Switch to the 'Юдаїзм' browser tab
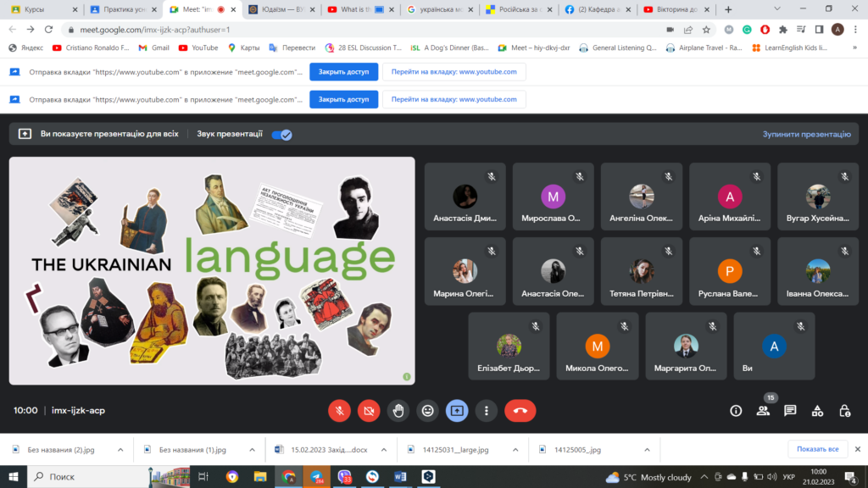Screen dimensions: 868x488 tap(281, 9)
